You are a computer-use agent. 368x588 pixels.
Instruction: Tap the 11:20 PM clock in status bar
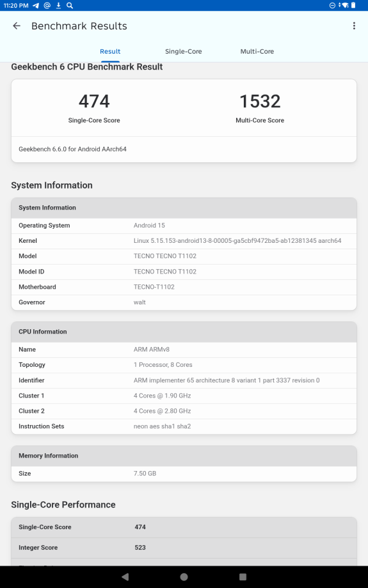click(16, 5)
